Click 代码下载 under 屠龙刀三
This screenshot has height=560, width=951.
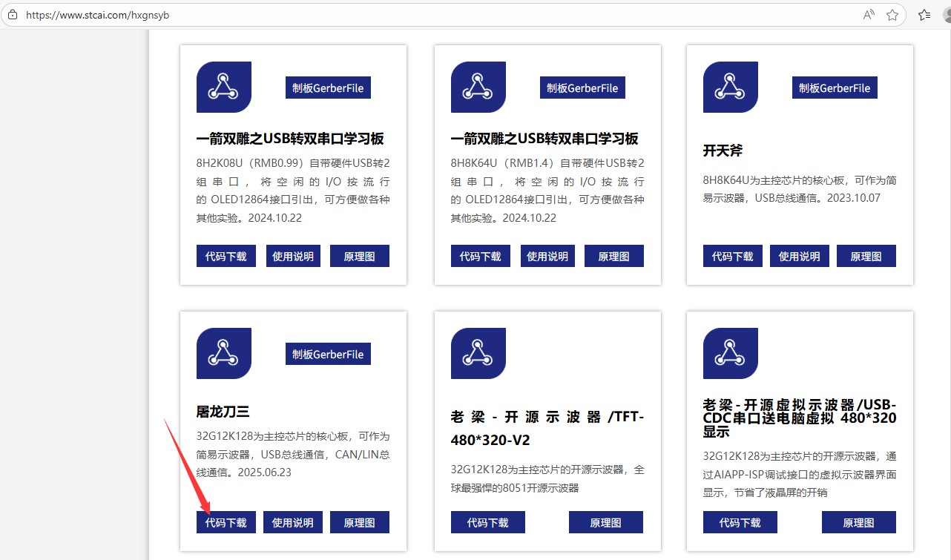(226, 522)
